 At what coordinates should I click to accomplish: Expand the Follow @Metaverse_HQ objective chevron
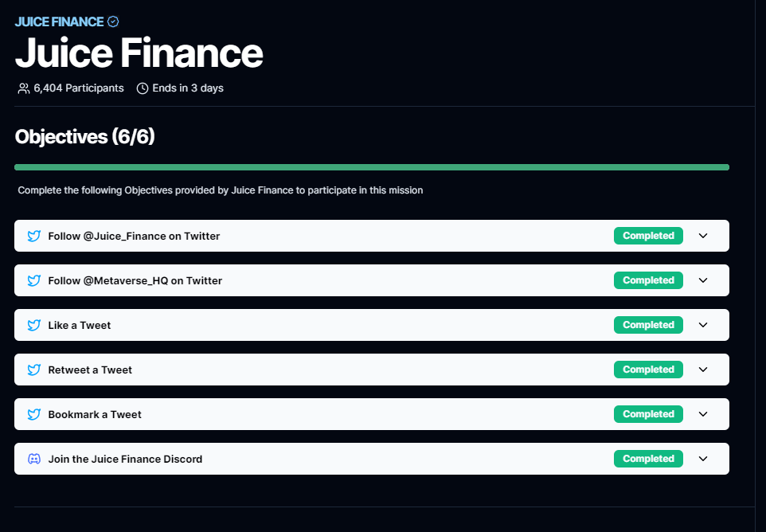[703, 280]
